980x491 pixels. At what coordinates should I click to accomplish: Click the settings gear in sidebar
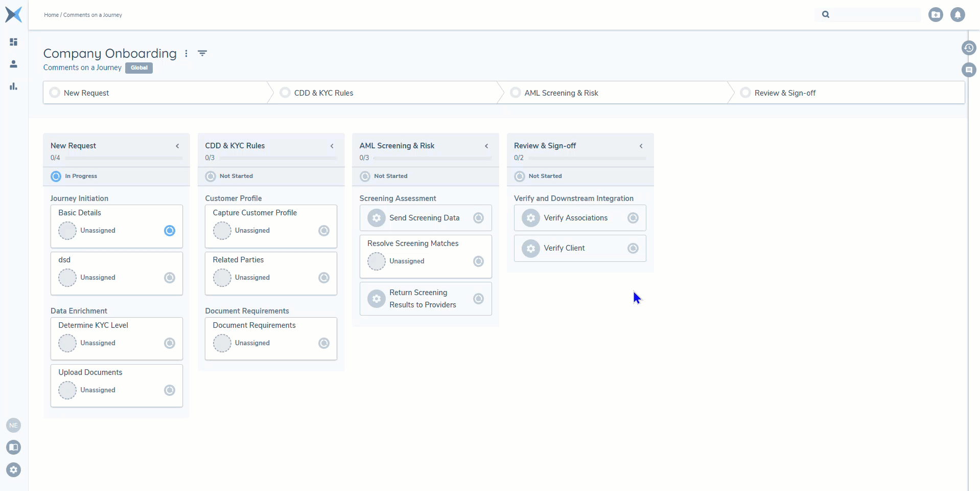(14, 470)
